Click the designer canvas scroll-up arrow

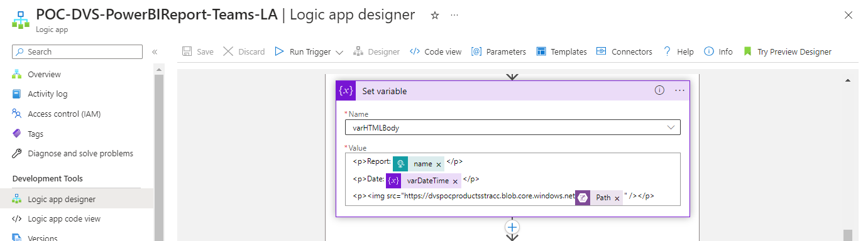tap(848, 81)
